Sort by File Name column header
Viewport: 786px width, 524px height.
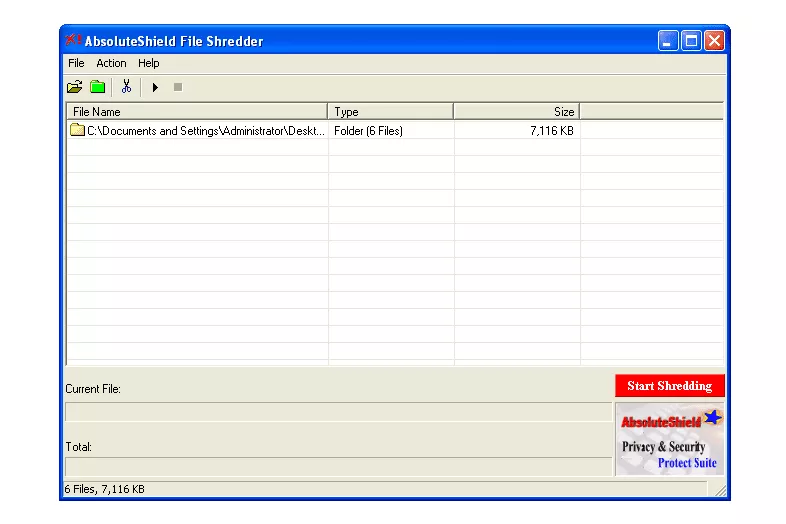coord(197,111)
